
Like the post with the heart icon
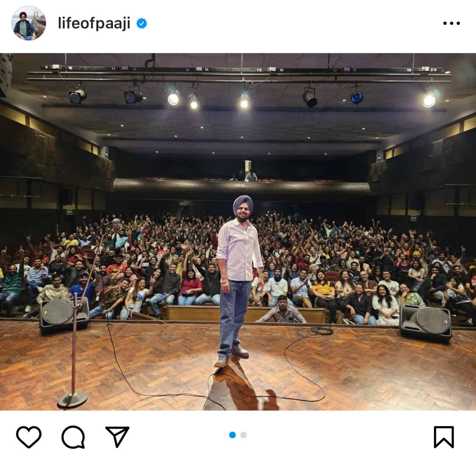pos(29,437)
